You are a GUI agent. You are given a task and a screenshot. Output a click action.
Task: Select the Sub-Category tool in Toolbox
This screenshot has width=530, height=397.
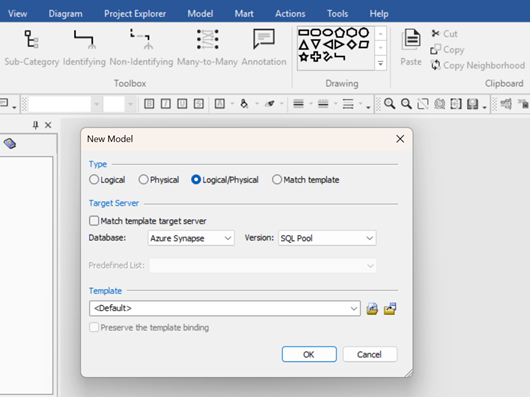(31, 48)
